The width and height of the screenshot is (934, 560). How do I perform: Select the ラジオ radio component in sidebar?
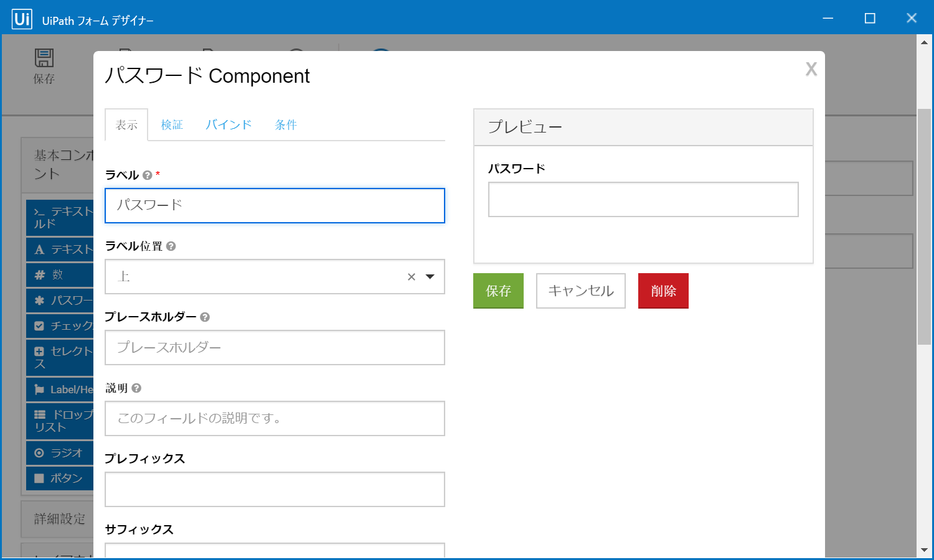coord(60,453)
